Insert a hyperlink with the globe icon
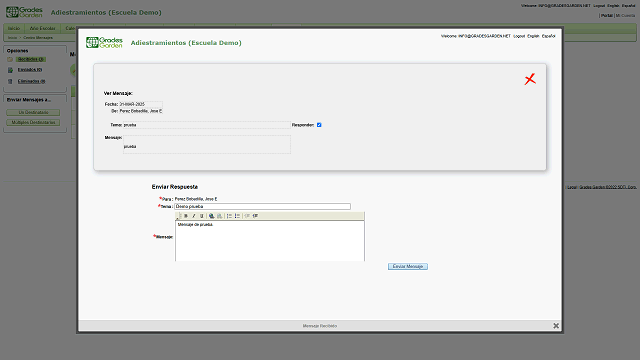Image resolution: width=640 pixels, height=360 pixels. click(x=211, y=216)
